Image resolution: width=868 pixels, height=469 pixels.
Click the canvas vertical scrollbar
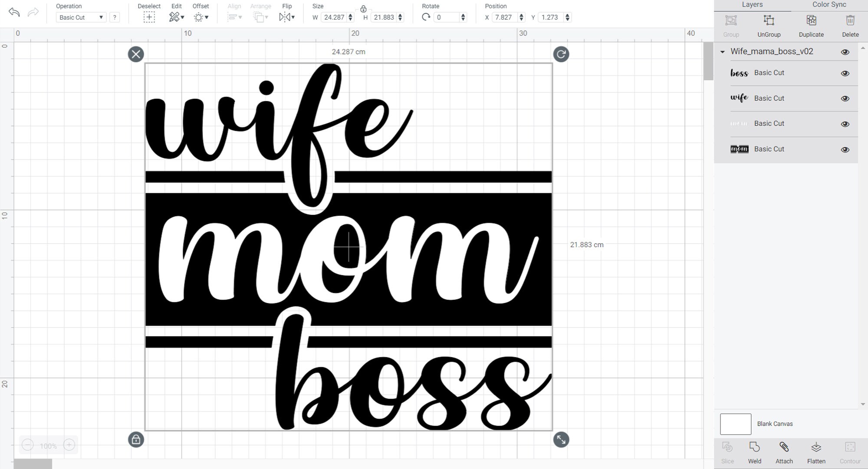tap(708, 61)
